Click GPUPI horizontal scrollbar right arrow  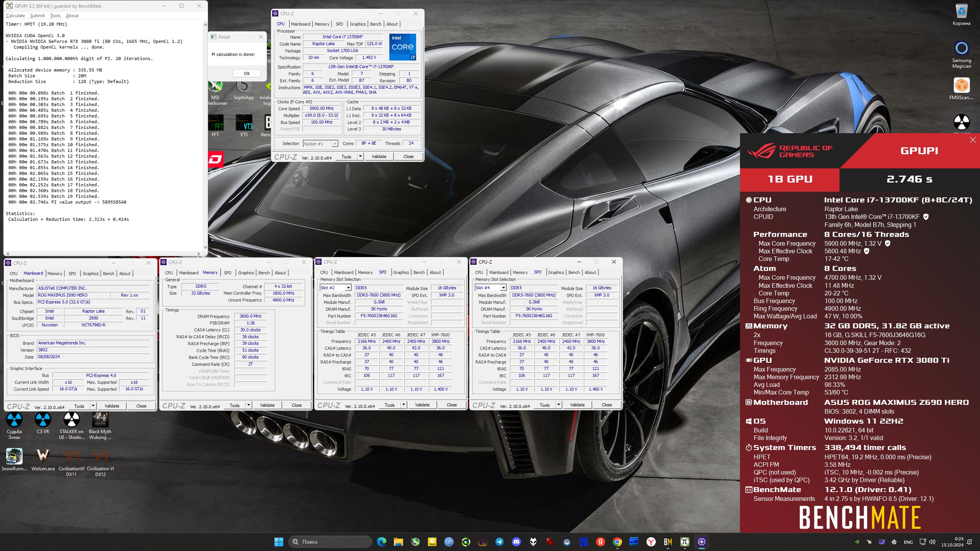click(199, 254)
